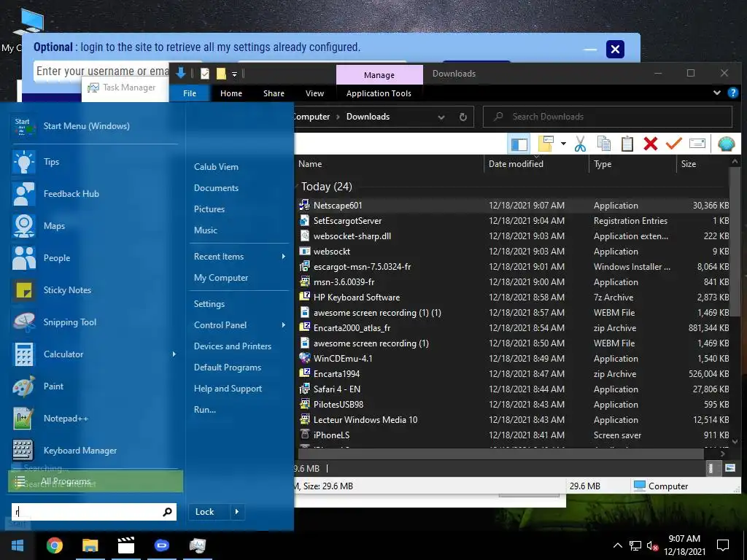
Task: Click the Windows Start button
Action: click(18, 545)
